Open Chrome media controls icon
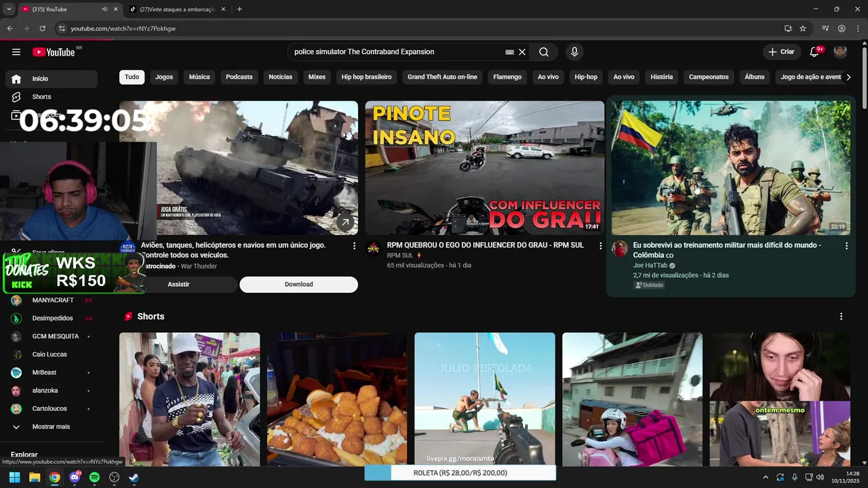This screenshot has height=488, width=868. point(825,28)
